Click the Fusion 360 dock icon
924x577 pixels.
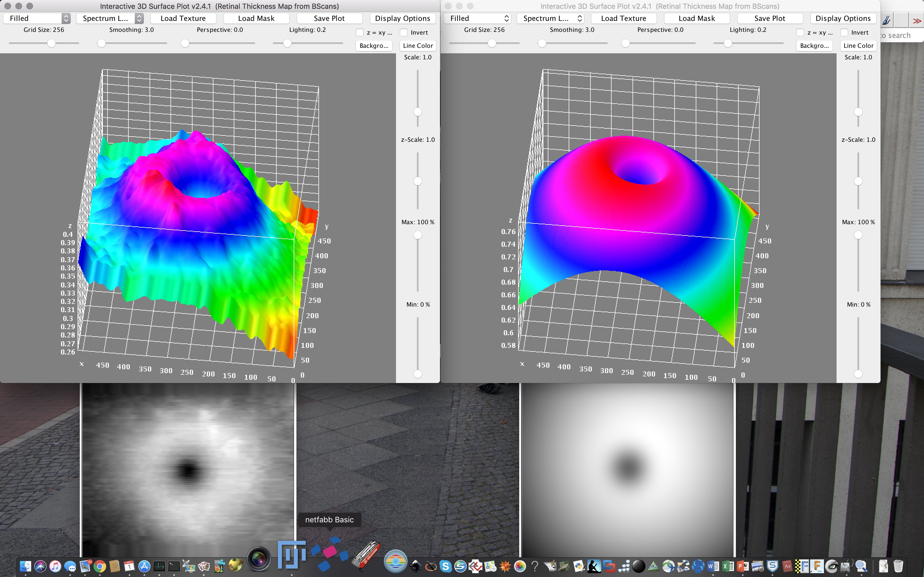coord(817,566)
